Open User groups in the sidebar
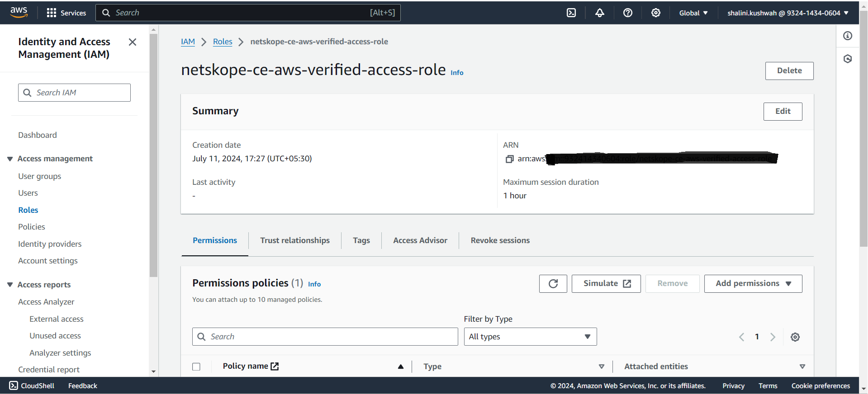 tap(40, 176)
